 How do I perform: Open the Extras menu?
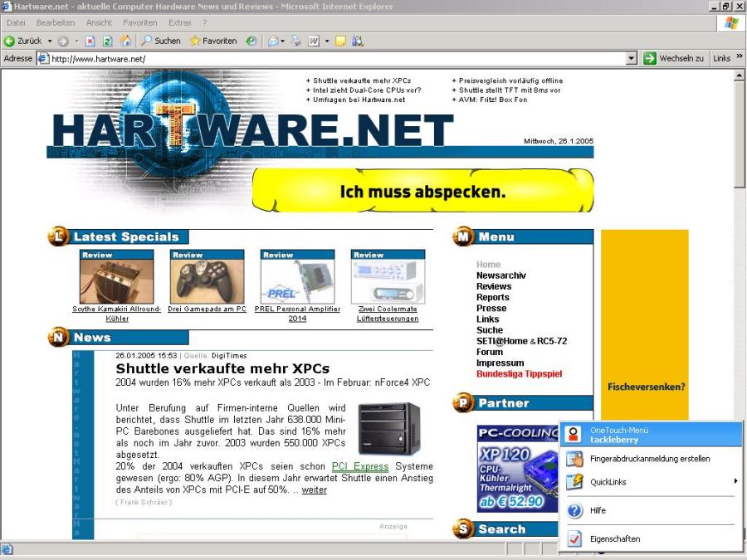(x=179, y=22)
